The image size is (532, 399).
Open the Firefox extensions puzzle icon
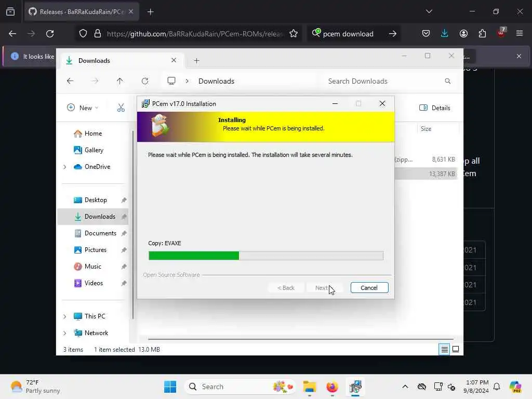(482, 34)
